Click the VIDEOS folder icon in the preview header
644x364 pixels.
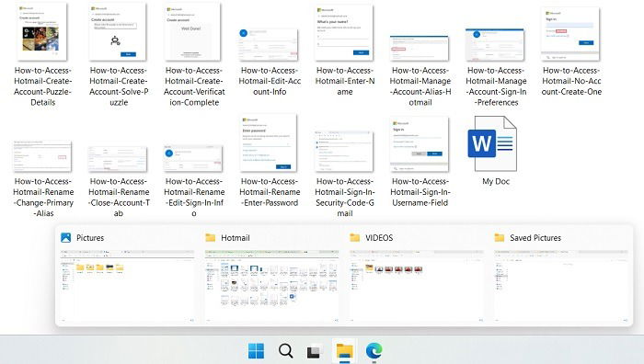point(355,237)
